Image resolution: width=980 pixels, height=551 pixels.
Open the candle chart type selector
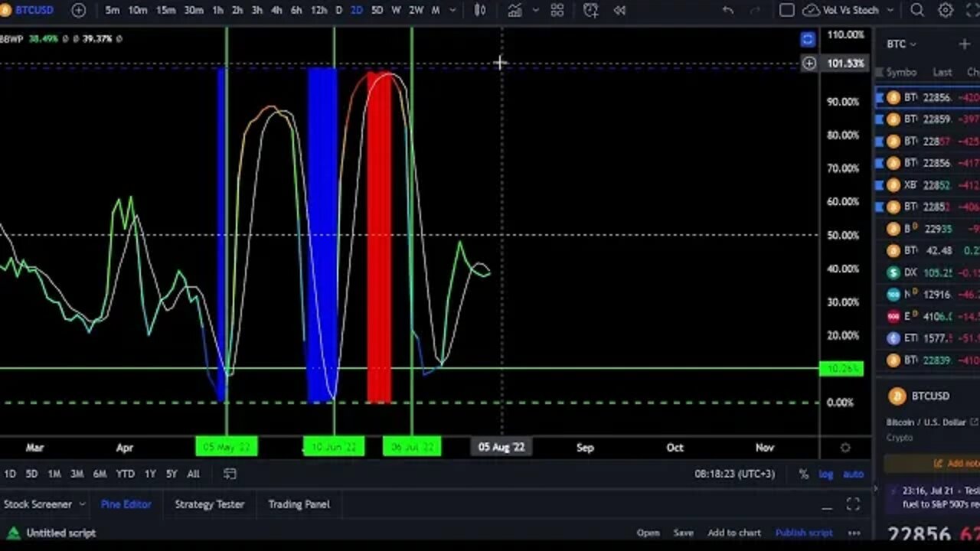coord(479,10)
